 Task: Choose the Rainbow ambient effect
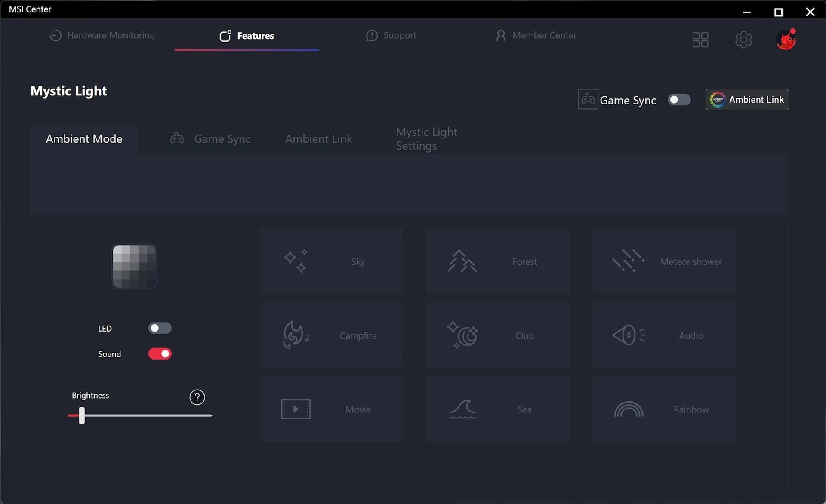[664, 409]
